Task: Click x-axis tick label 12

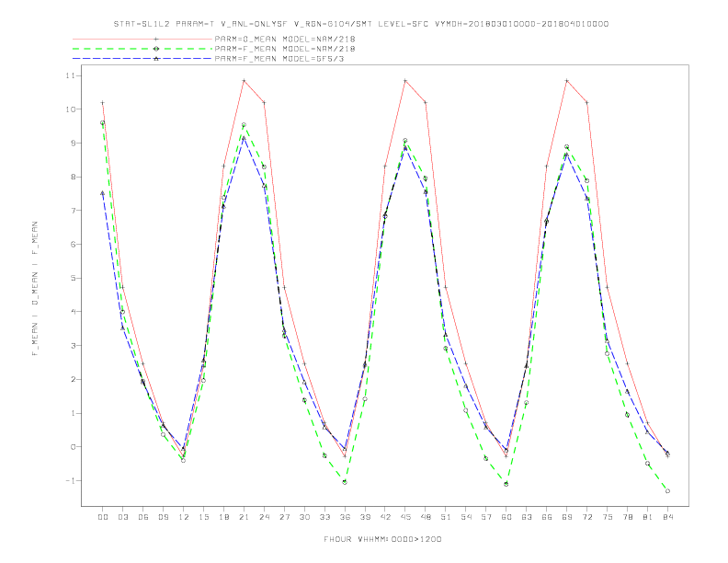Action: click(184, 517)
